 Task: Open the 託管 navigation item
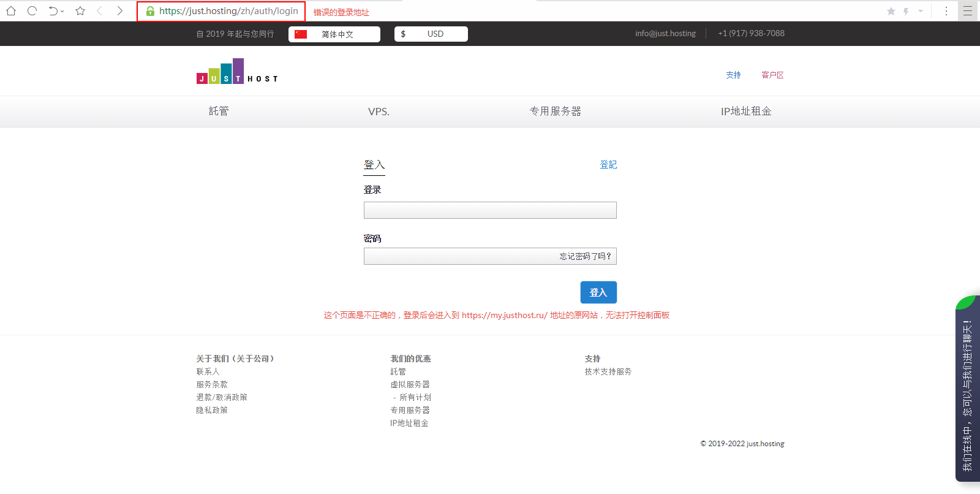click(x=219, y=111)
